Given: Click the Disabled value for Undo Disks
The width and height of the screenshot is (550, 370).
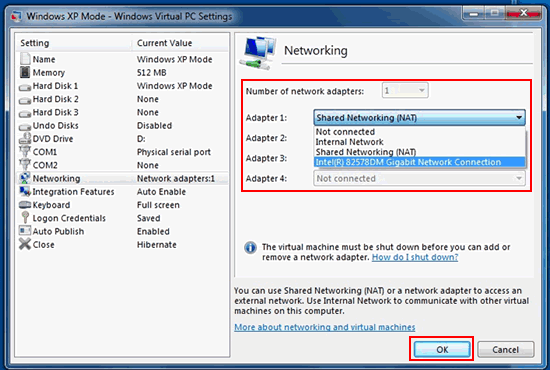Looking at the screenshot, I should click(154, 126).
